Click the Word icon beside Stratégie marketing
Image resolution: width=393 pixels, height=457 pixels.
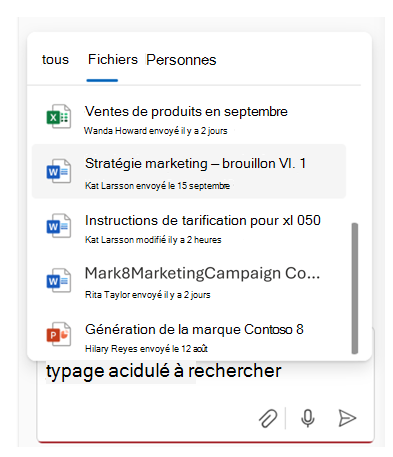point(59,171)
